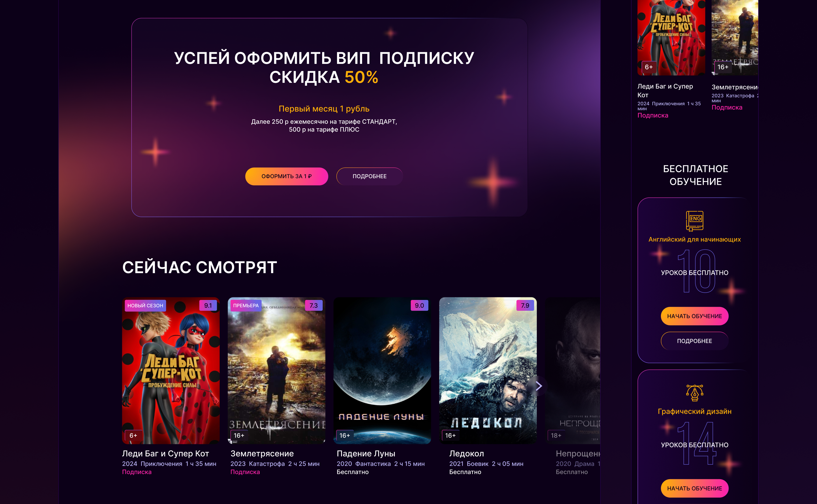Open the partially visible Непрощенный poster
This screenshot has width=817, height=504.
pyautogui.click(x=572, y=370)
